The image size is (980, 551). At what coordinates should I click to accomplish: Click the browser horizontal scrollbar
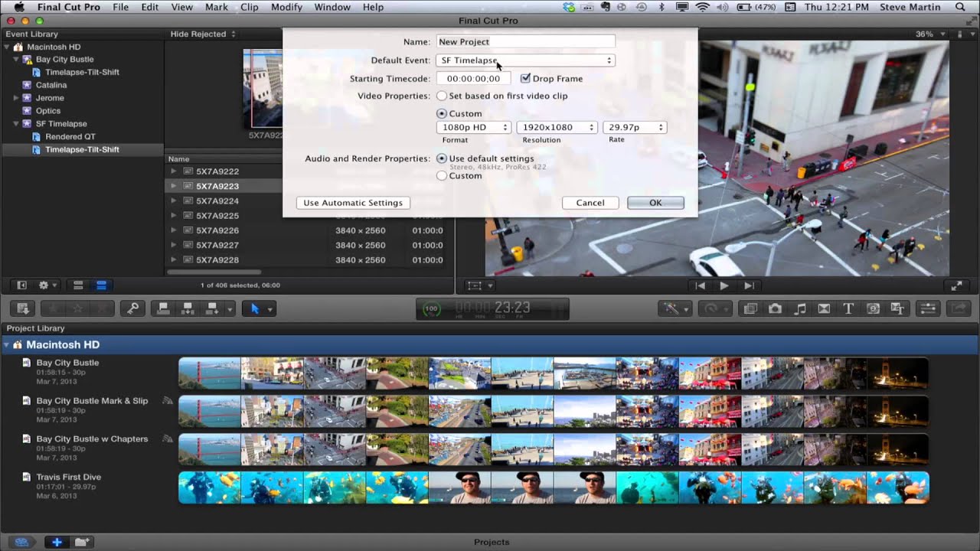pos(214,272)
